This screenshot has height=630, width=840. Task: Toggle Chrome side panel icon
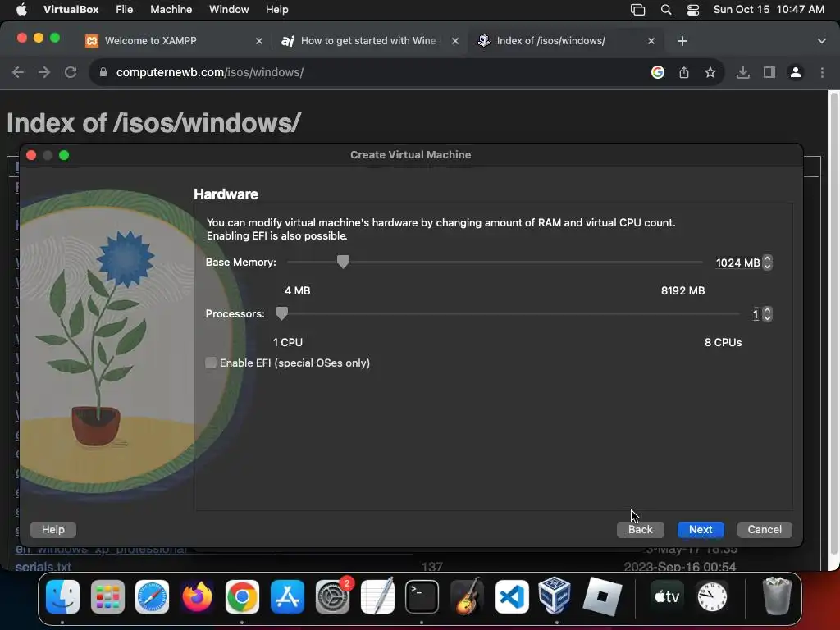click(769, 72)
